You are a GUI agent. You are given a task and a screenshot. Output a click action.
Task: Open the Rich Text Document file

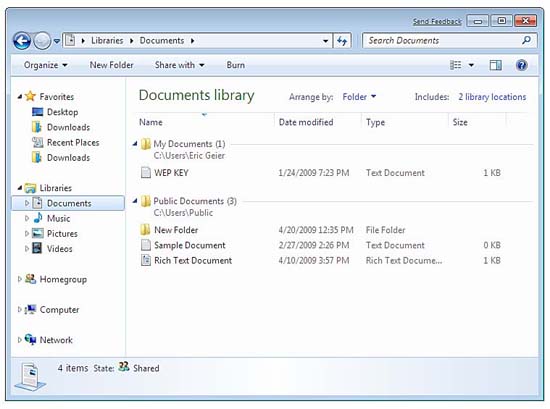[193, 260]
